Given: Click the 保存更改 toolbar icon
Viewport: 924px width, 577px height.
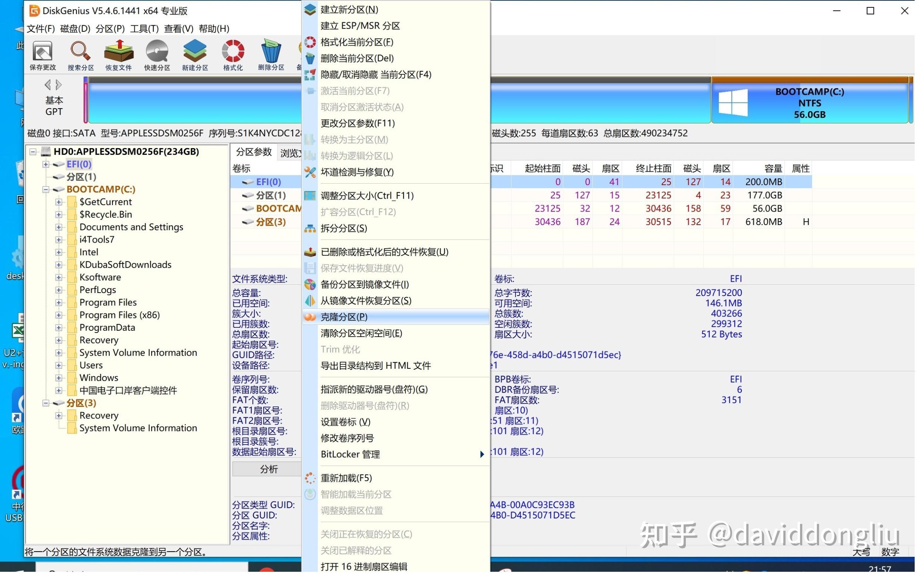Looking at the screenshot, I should pos(43,54).
